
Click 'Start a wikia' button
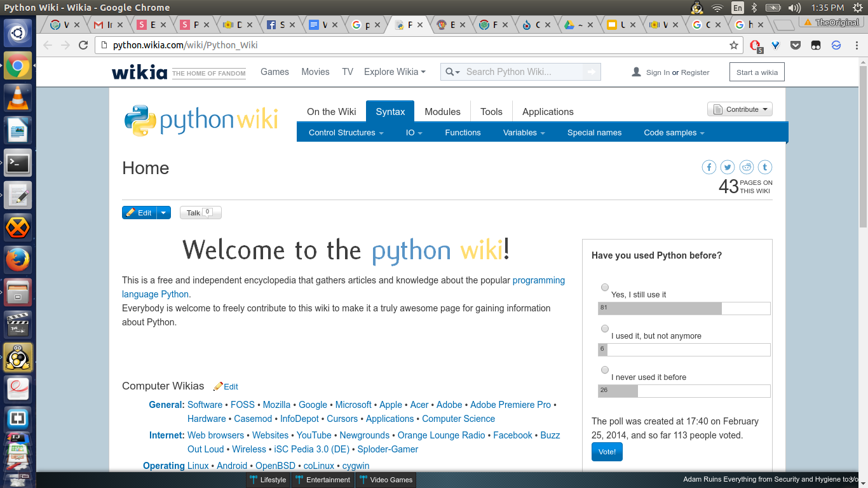click(757, 72)
